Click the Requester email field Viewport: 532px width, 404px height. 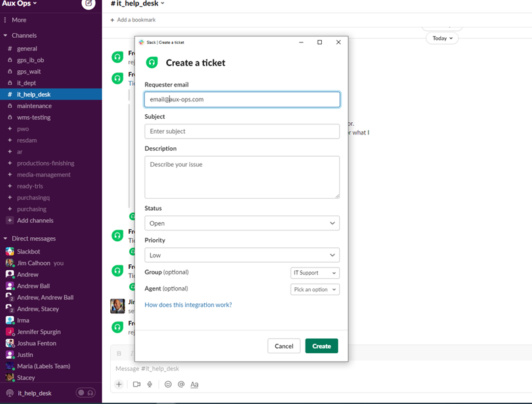click(242, 99)
